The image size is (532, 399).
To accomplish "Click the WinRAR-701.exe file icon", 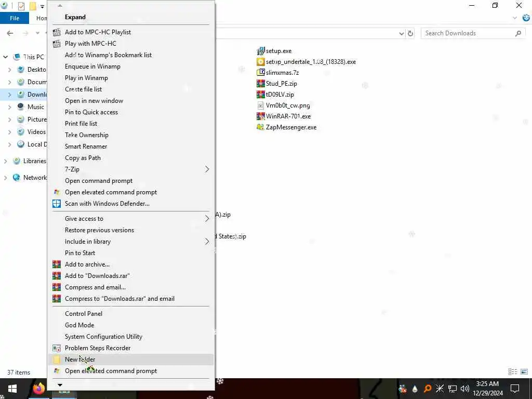I will (x=261, y=116).
